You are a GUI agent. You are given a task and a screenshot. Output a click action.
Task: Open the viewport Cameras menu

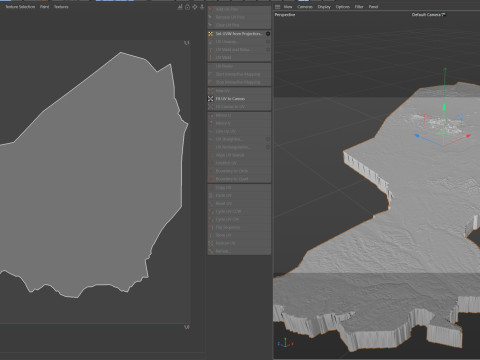[305, 7]
